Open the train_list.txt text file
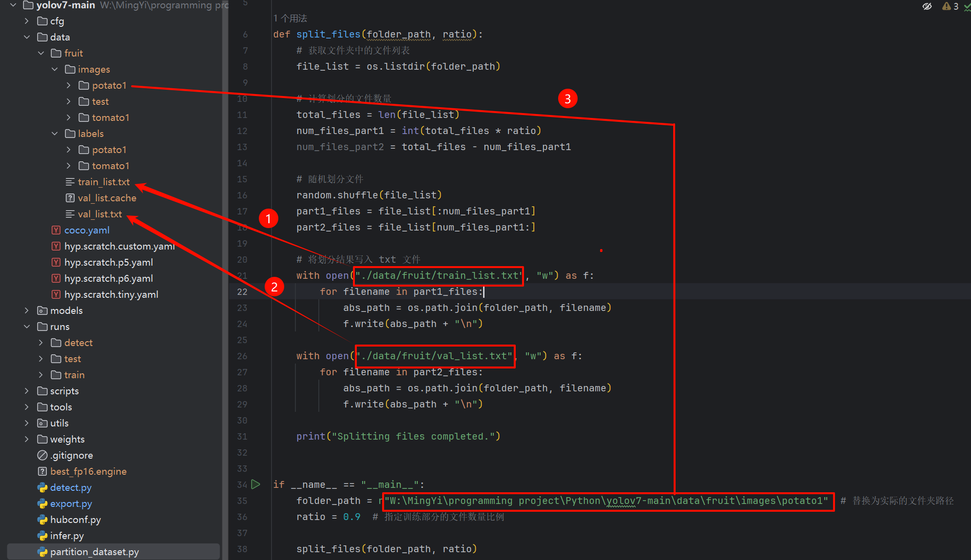This screenshot has height=560, width=971. [103, 182]
